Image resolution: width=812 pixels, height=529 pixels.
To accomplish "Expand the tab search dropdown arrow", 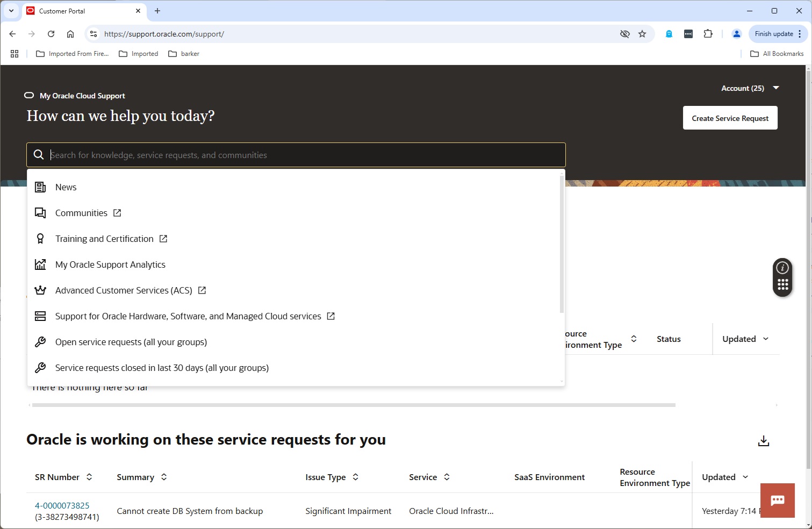I will pyautogui.click(x=11, y=11).
